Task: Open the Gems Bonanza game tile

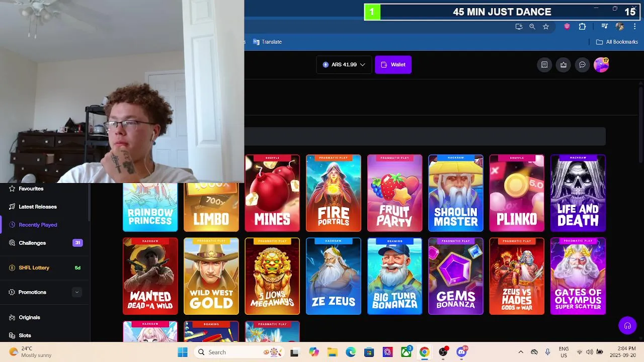Action: [456, 276]
